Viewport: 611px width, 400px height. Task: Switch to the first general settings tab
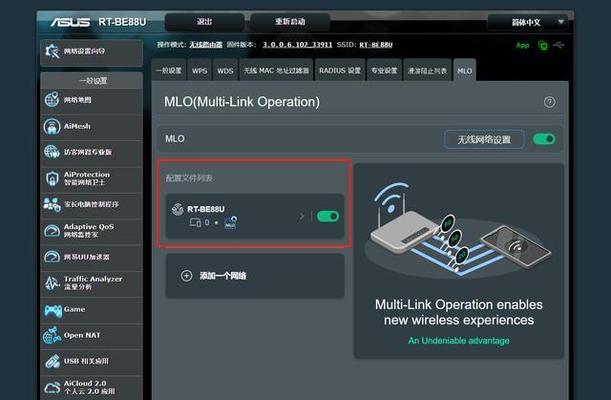(x=169, y=70)
